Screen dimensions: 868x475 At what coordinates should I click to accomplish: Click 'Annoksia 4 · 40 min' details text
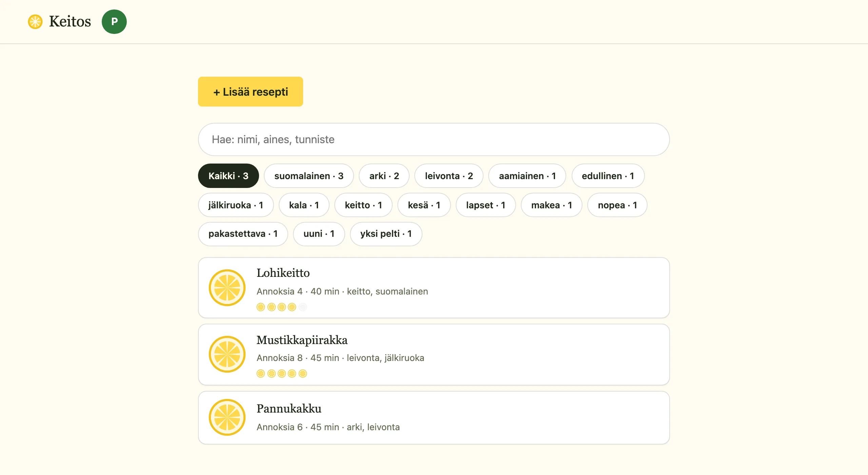[x=298, y=291]
